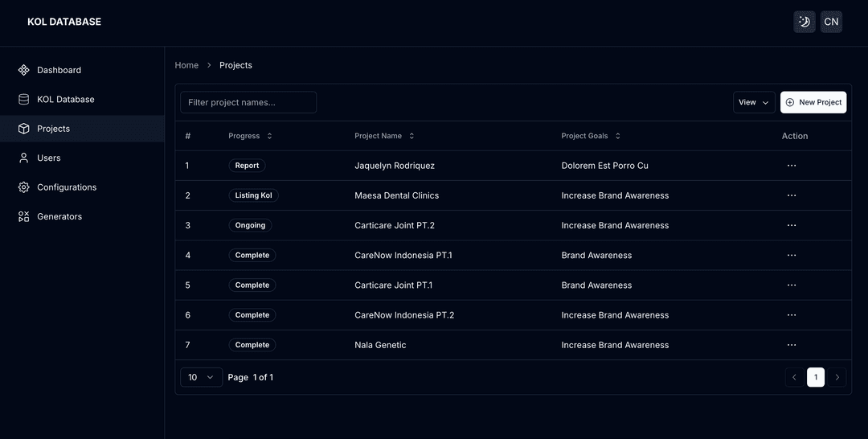Open the rows-per-page dropdown showing 10
This screenshot has height=439, width=868.
coord(201,377)
